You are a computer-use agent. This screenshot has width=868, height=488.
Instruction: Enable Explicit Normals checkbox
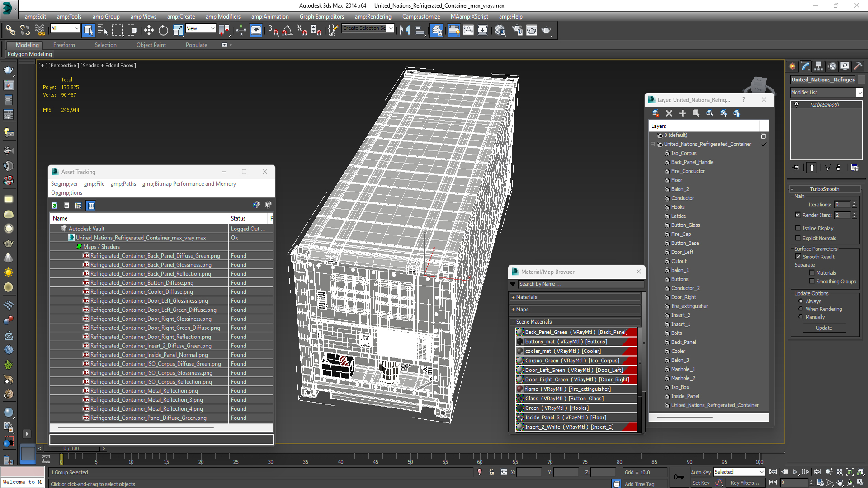click(798, 238)
